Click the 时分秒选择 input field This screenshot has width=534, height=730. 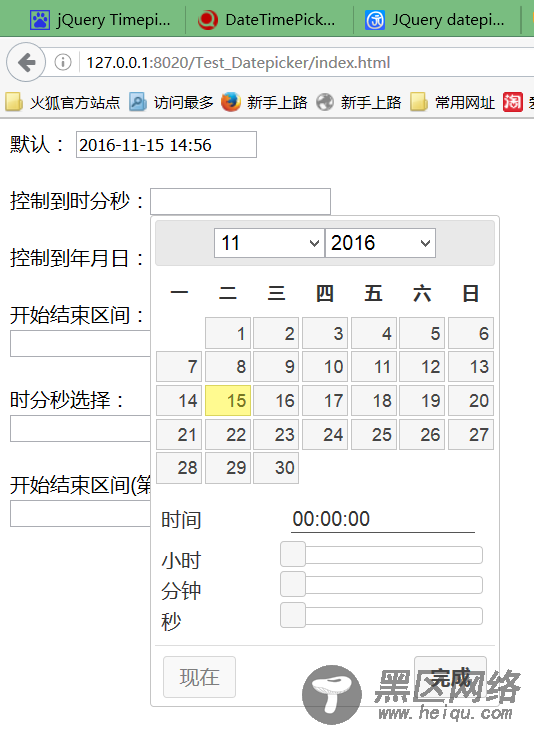click(80, 428)
